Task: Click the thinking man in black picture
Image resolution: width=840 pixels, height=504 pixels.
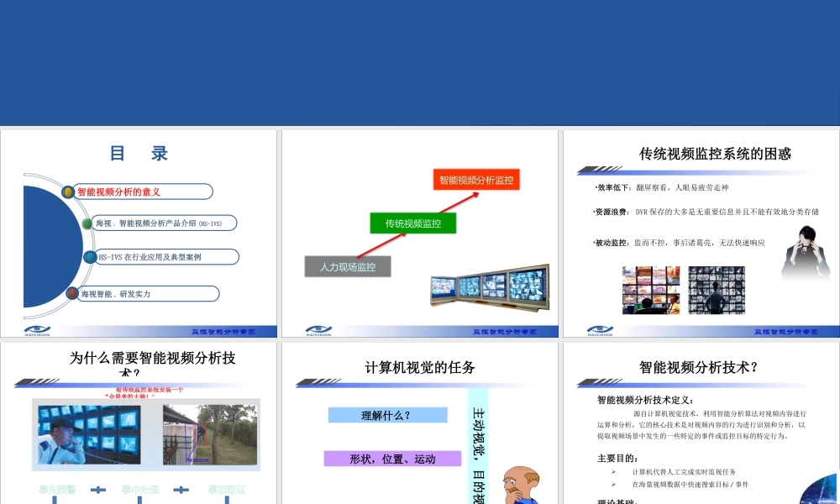Action: pyautogui.click(x=806, y=253)
